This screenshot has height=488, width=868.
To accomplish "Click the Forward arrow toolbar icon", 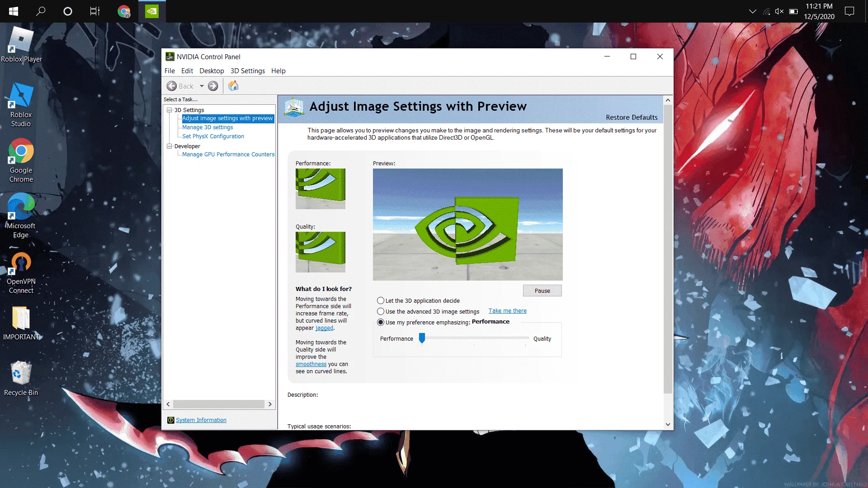I will [x=213, y=86].
